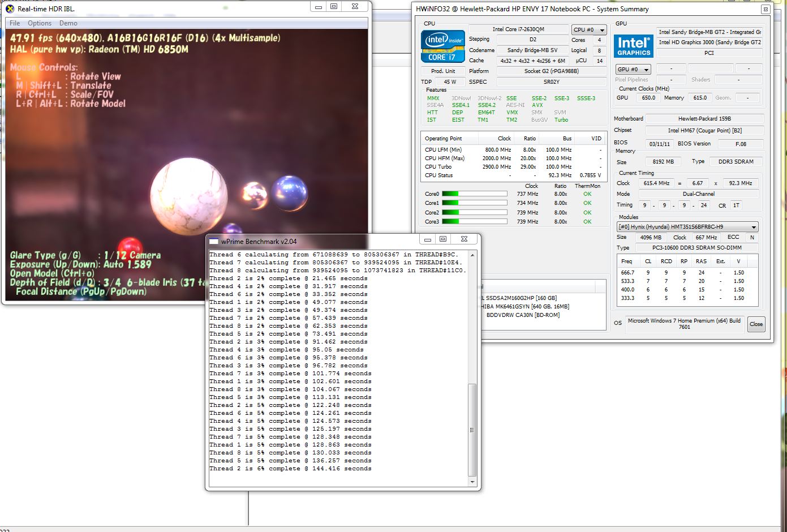Click the Core0 usage bar

(x=474, y=194)
